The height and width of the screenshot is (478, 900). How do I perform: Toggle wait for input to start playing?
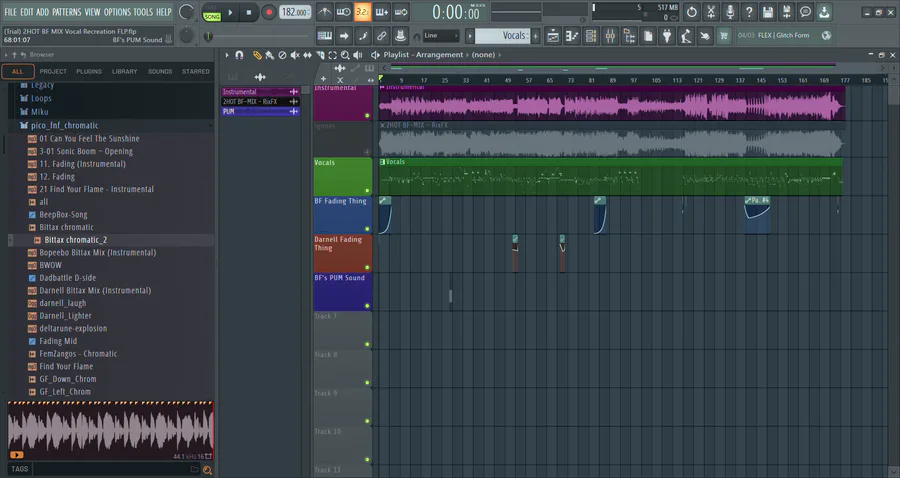pyautogui.click(x=343, y=12)
